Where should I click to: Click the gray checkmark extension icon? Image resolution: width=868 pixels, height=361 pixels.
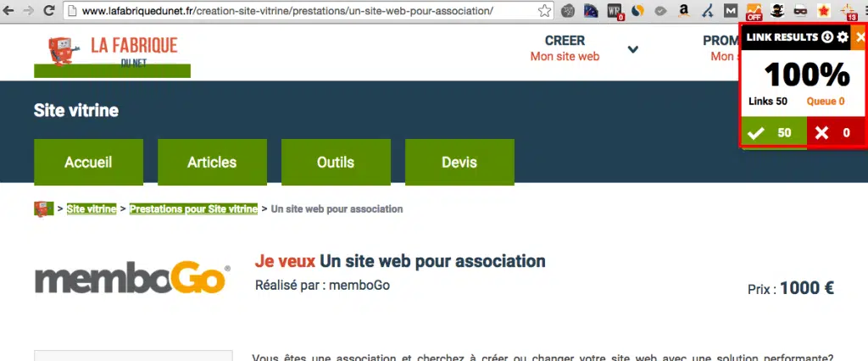pos(660,10)
